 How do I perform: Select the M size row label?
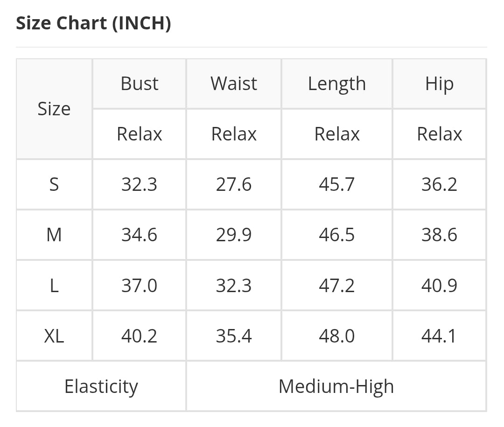[x=54, y=235]
